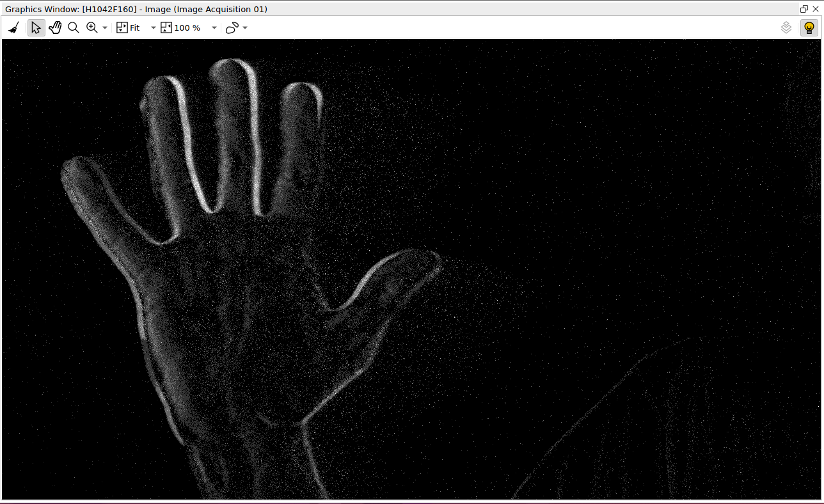
Task: Open the 100 % zoom dropdown arrow
Action: pyautogui.click(x=214, y=28)
